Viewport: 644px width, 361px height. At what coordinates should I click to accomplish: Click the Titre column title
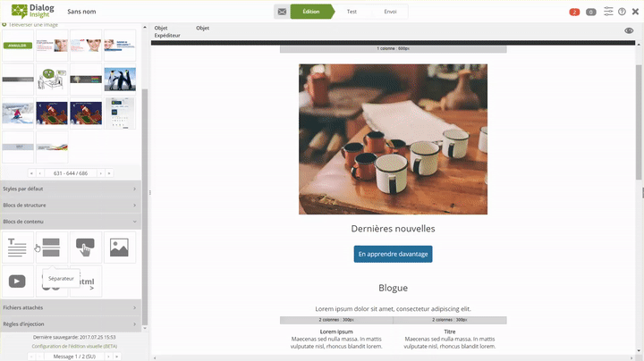[x=450, y=332]
